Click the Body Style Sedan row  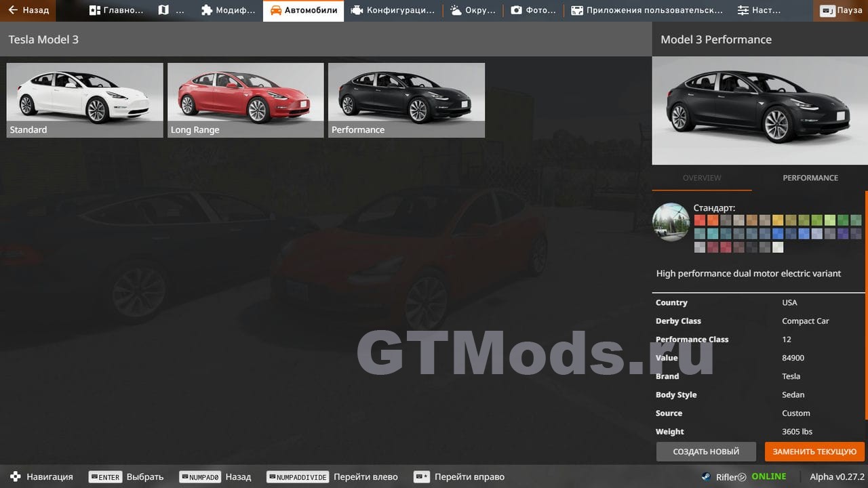click(x=758, y=394)
